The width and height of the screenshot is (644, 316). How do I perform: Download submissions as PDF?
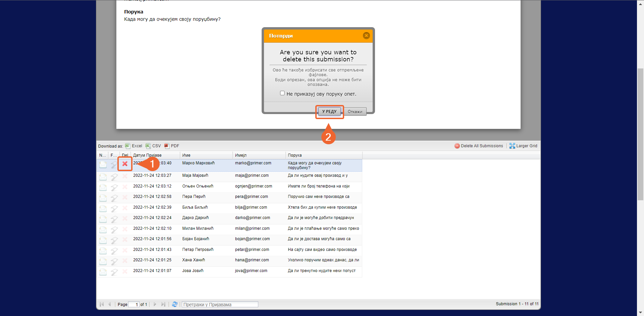click(172, 146)
